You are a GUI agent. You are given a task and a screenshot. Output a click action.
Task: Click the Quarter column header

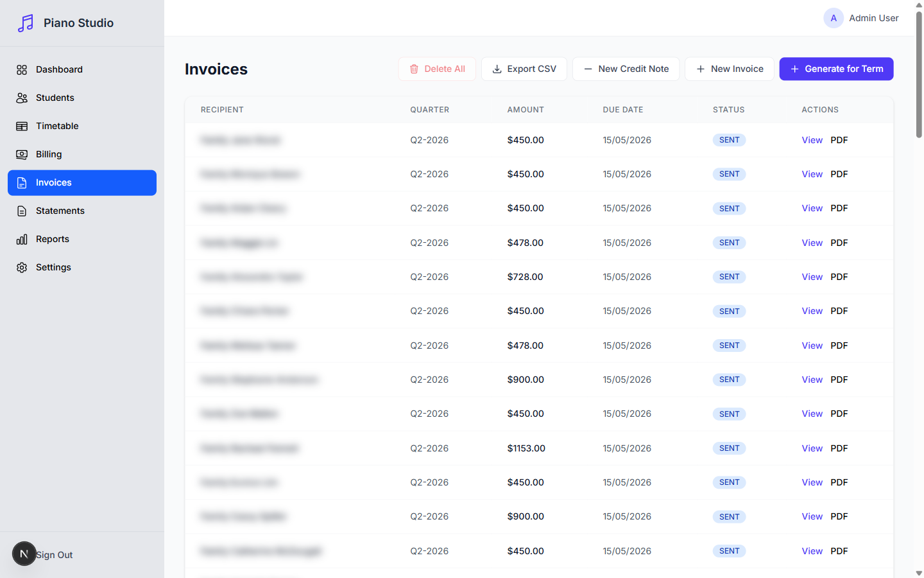[430, 110]
